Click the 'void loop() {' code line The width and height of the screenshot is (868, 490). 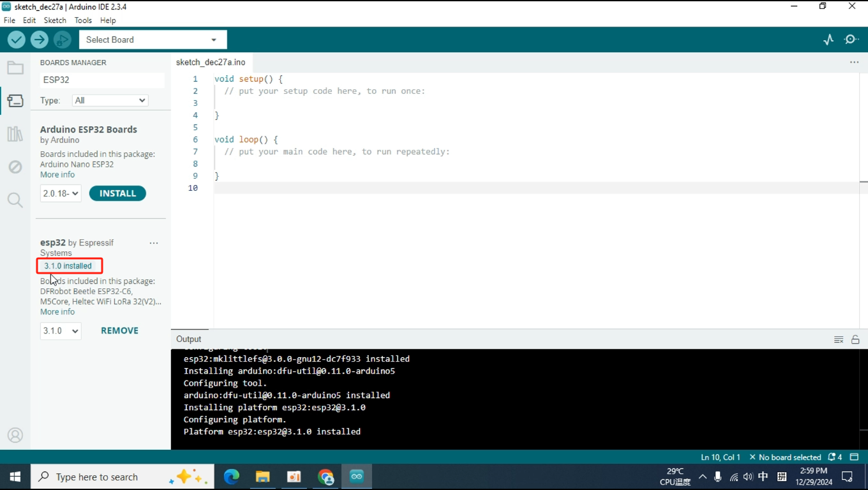coord(246,139)
